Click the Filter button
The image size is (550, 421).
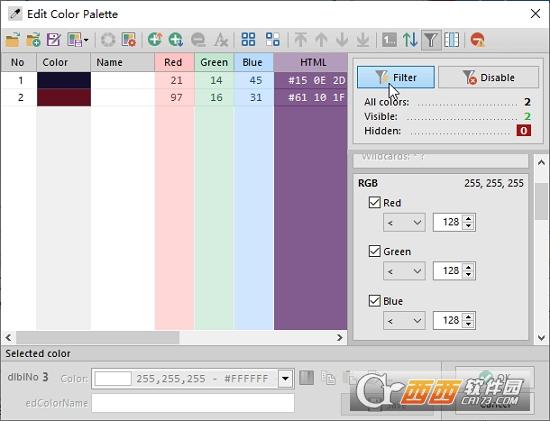(396, 77)
